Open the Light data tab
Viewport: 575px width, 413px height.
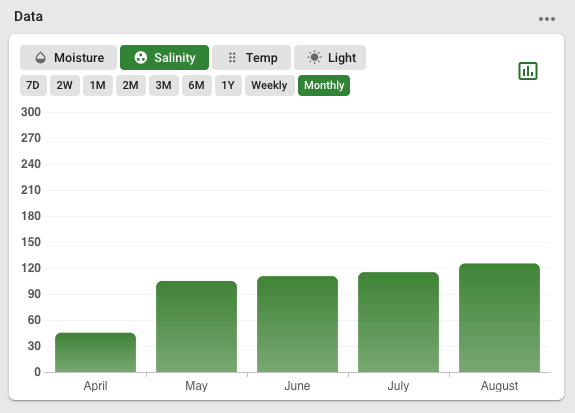330,58
